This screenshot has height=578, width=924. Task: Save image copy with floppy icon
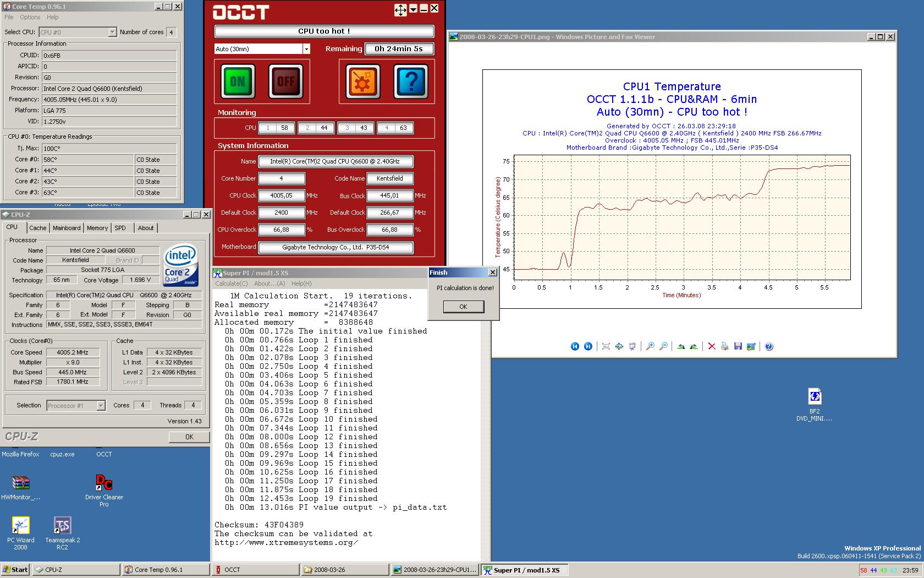coord(738,346)
